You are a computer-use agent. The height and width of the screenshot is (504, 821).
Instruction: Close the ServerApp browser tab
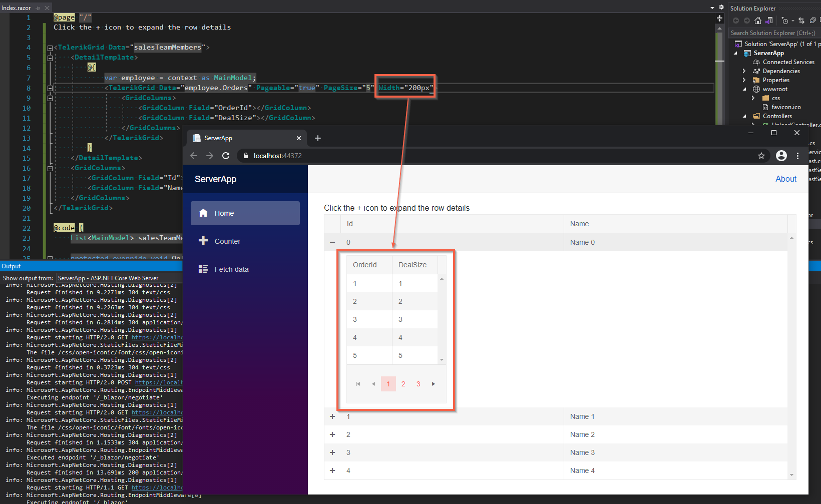[299, 138]
